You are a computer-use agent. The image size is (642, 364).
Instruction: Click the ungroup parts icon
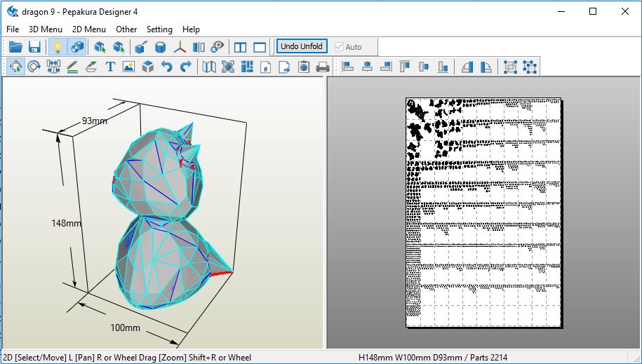pyautogui.click(x=530, y=67)
